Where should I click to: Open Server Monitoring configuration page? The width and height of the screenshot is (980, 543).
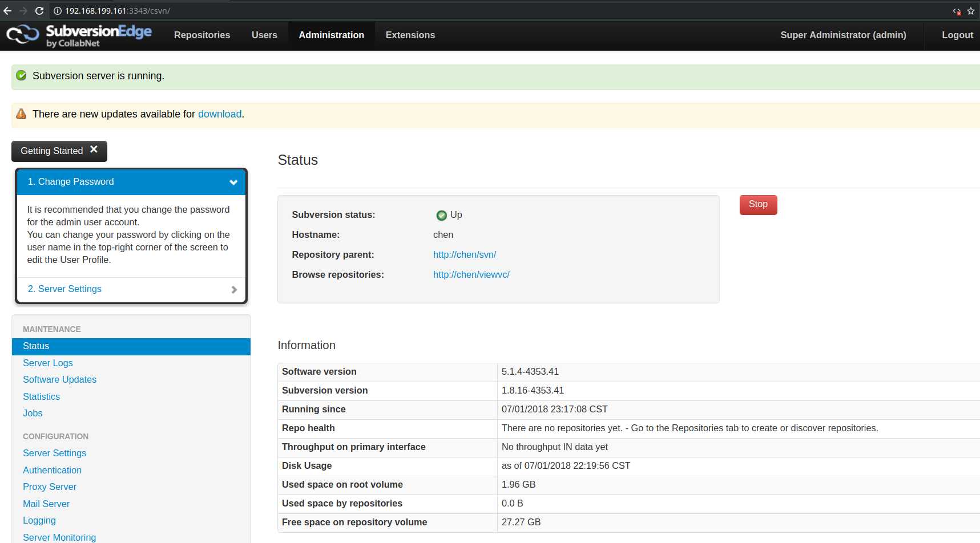59,537
